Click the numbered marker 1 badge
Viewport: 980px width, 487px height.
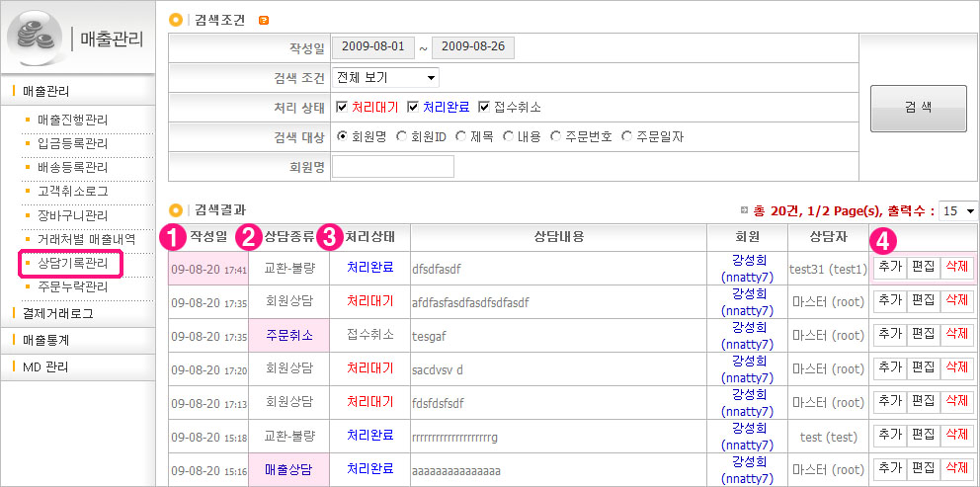[x=175, y=236]
